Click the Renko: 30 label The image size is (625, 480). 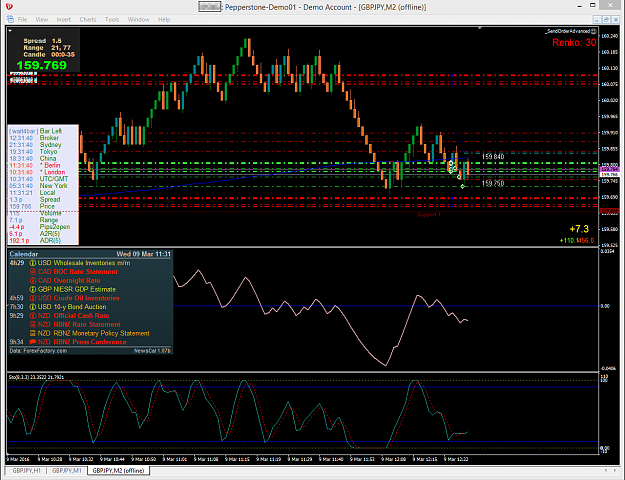coord(574,43)
